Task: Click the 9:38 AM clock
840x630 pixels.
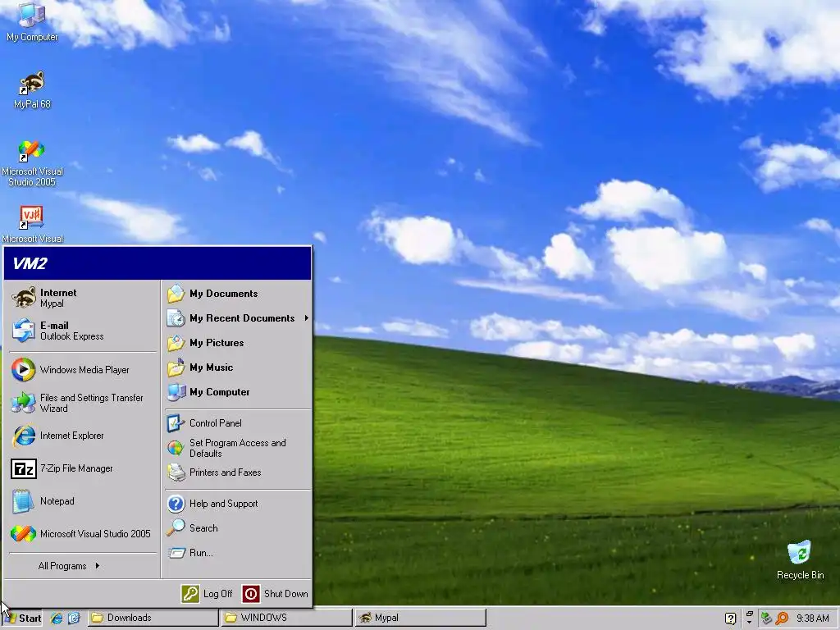Action: click(813, 619)
